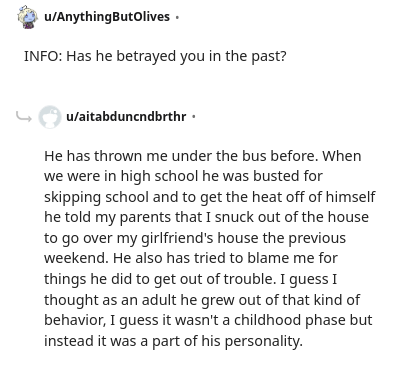Open u/AnythingButOlives avatar image
The width and height of the screenshot is (400, 376).
coord(28,17)
